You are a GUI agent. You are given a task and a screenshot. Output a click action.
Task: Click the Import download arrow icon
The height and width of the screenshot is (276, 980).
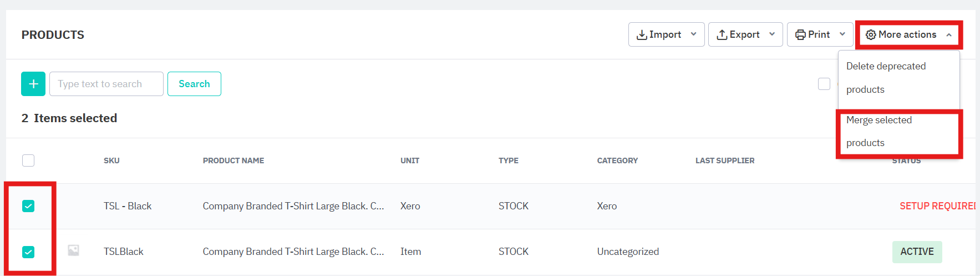642,35
